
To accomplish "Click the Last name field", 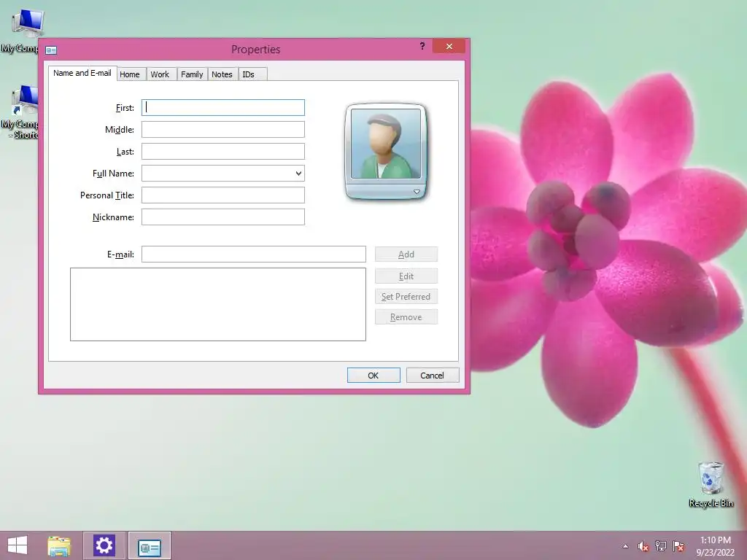I will [223, 152].
